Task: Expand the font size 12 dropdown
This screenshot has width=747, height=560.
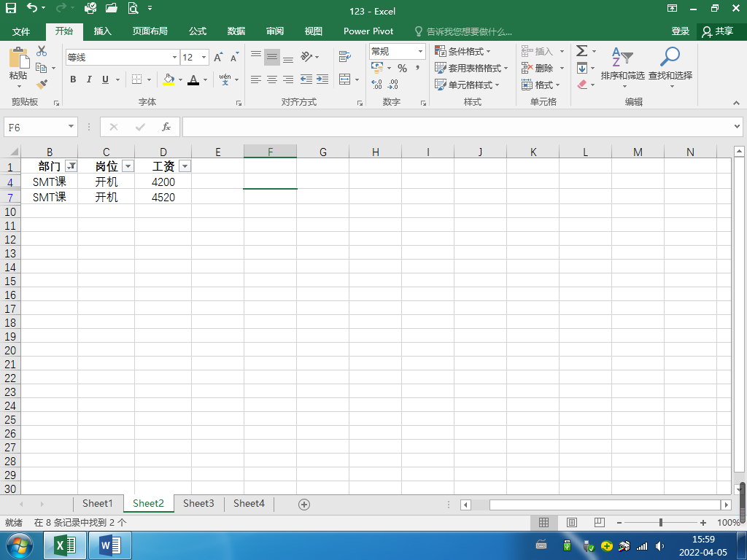Action: (x=204, y=58)
